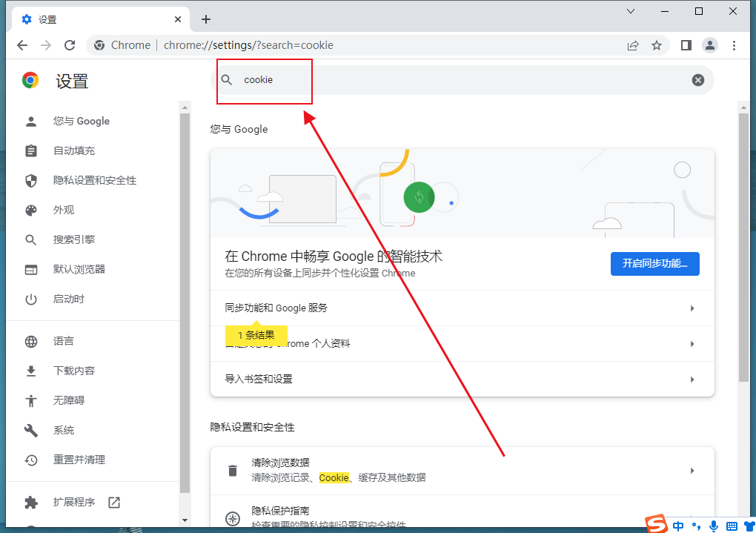Image resolution: width=756 pixels, height=533 pixels.
Task: Expand the Chrome 个人资料 row arrow
Action: (692, 344)
